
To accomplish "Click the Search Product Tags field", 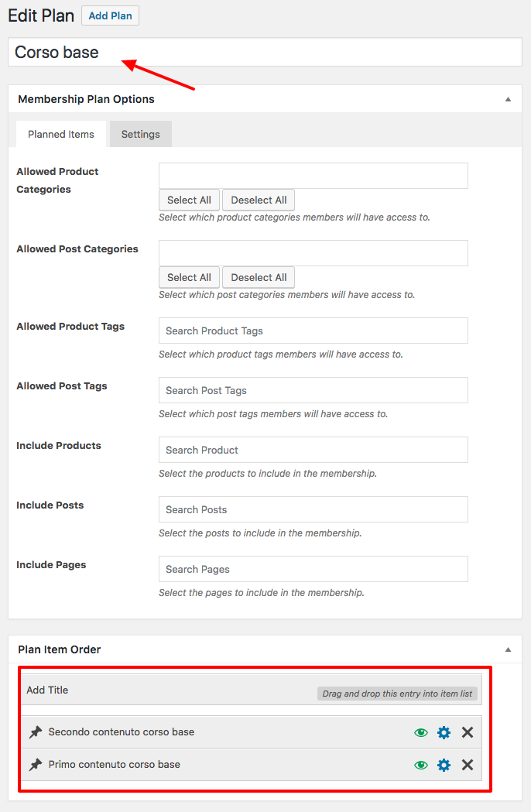I will (313, 331).
